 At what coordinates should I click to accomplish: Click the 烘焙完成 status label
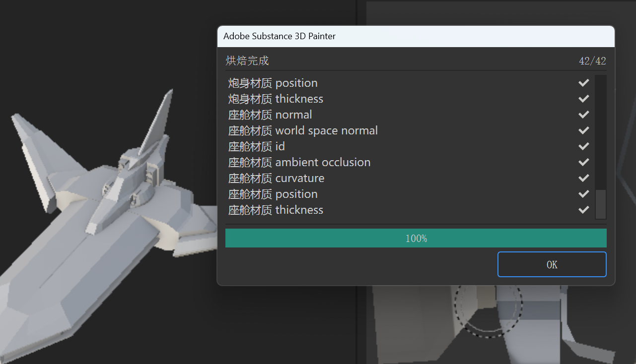click(247, 61)
